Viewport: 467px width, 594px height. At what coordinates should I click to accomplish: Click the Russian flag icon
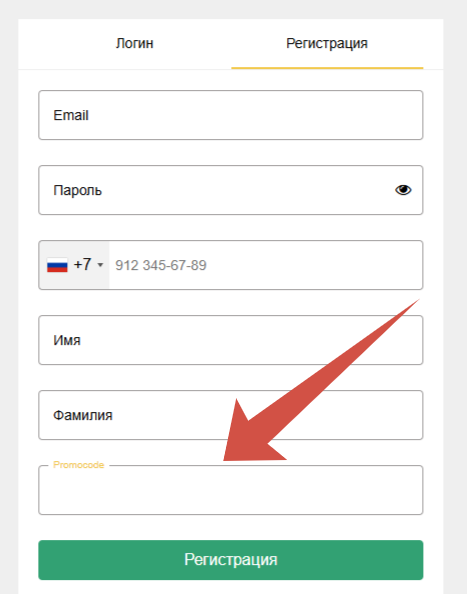57,265
